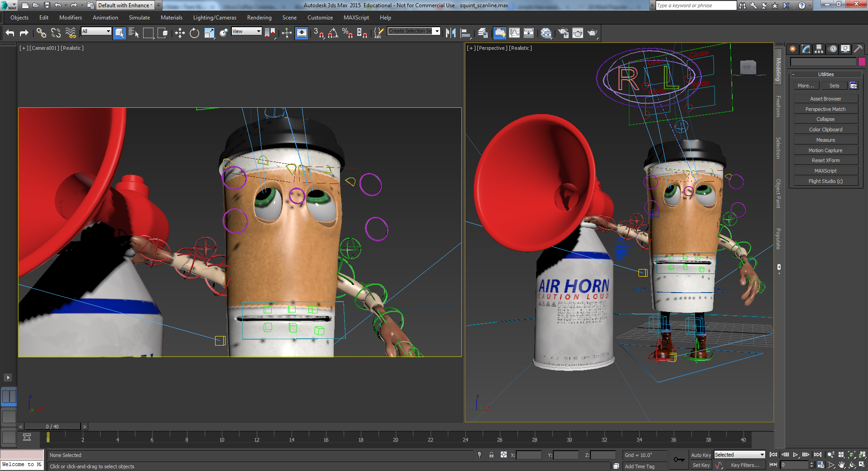Open the Camera001 viewport label menu

point(44,48)
